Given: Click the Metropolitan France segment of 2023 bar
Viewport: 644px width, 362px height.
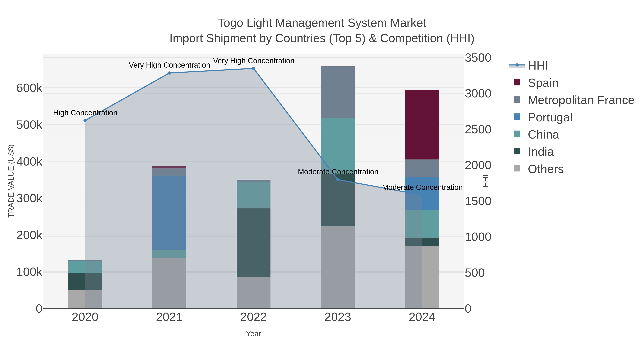Looking at the screenshot, I should click(338, 92).
